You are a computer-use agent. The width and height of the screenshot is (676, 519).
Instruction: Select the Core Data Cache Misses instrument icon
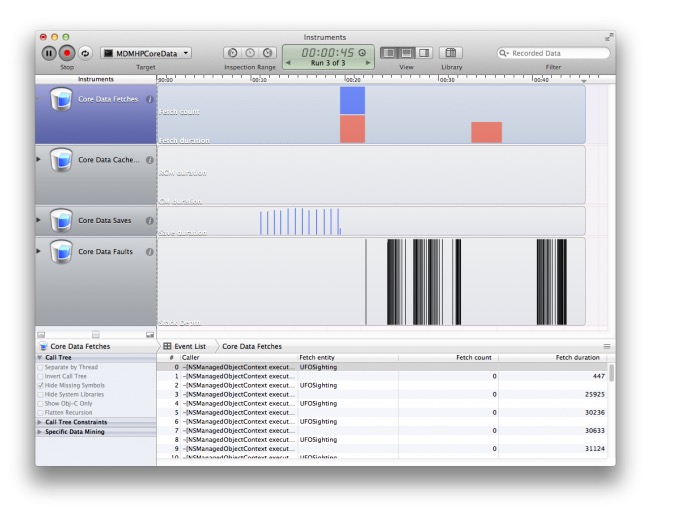pos(61,160)
